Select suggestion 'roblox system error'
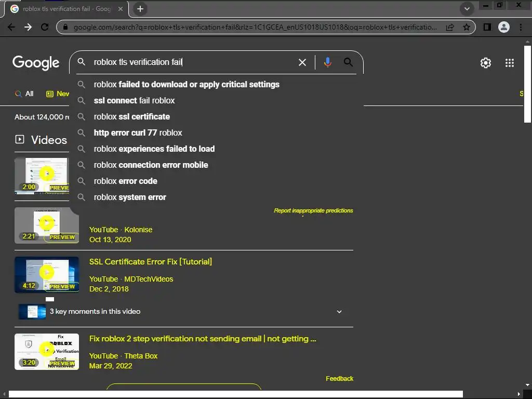 click(217, 197)
